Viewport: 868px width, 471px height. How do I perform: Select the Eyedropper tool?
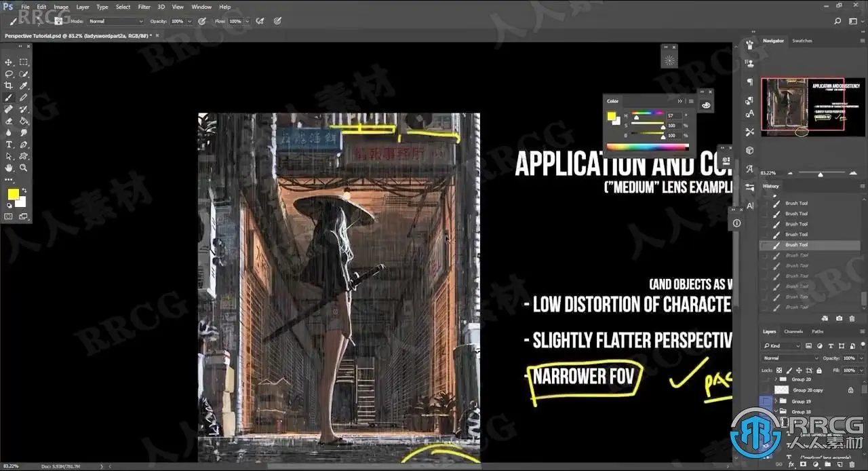(24, 86)
